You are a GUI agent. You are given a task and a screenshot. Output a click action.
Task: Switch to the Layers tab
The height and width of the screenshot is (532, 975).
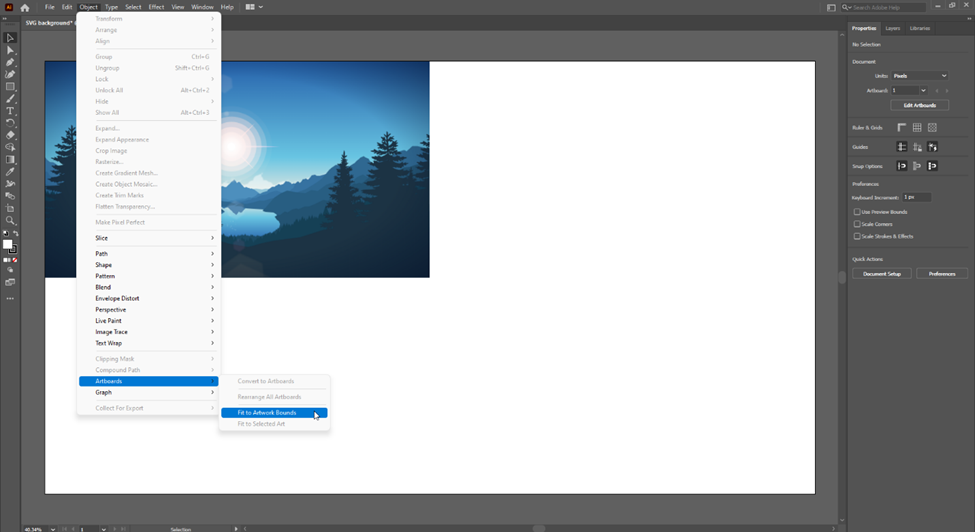893,28
